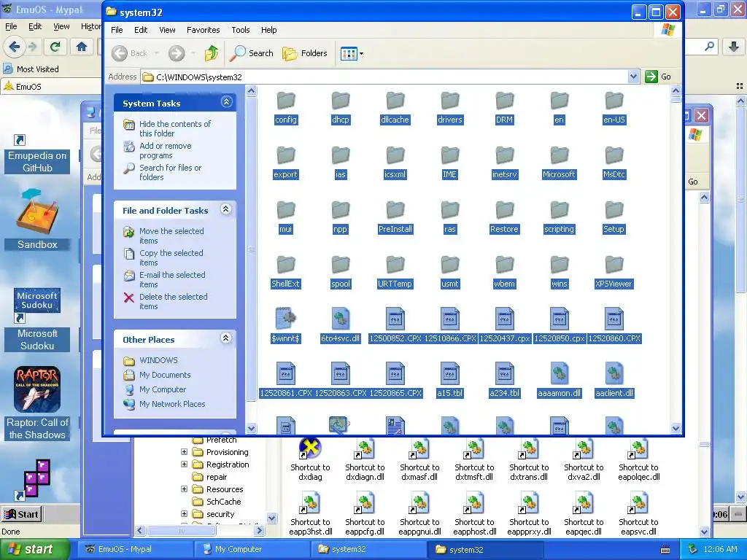Click Hide the contents of this folder
Screen dimensions: 747x560
coord(175,128)
